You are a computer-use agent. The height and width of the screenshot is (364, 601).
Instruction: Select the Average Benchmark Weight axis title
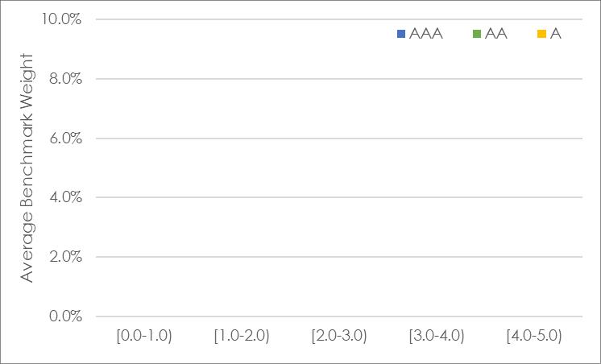(27, 168)
